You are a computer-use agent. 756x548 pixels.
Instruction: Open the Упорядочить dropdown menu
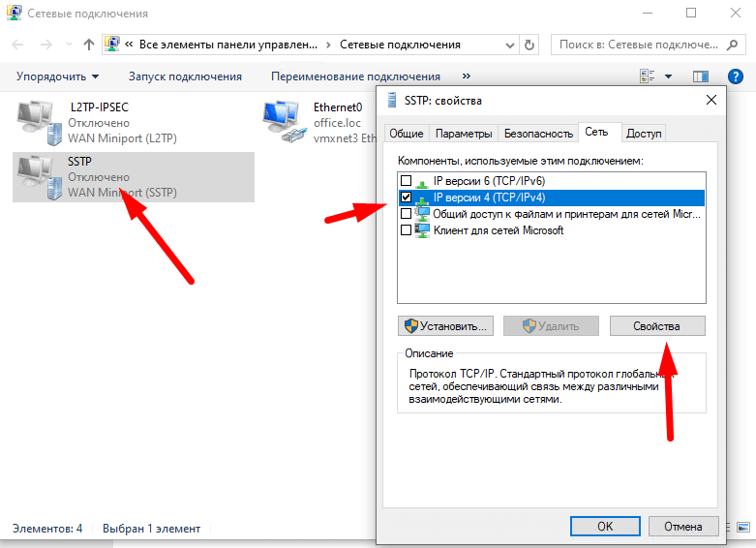[x=58, y=76]
